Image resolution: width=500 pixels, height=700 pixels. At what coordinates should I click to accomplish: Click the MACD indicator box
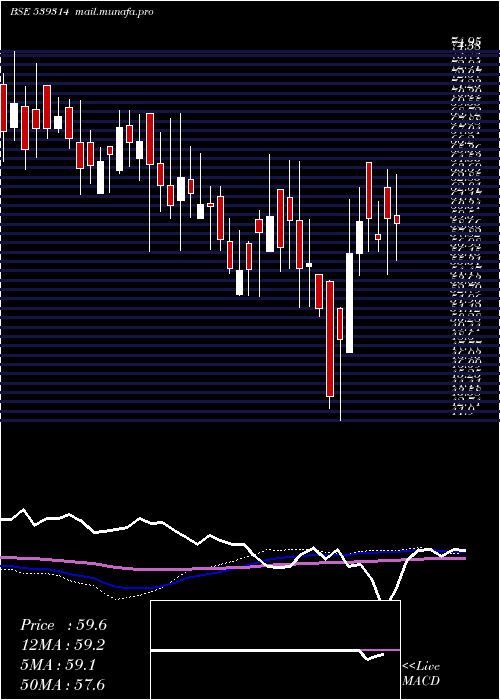pyautogui.click(x=275, y=650)
